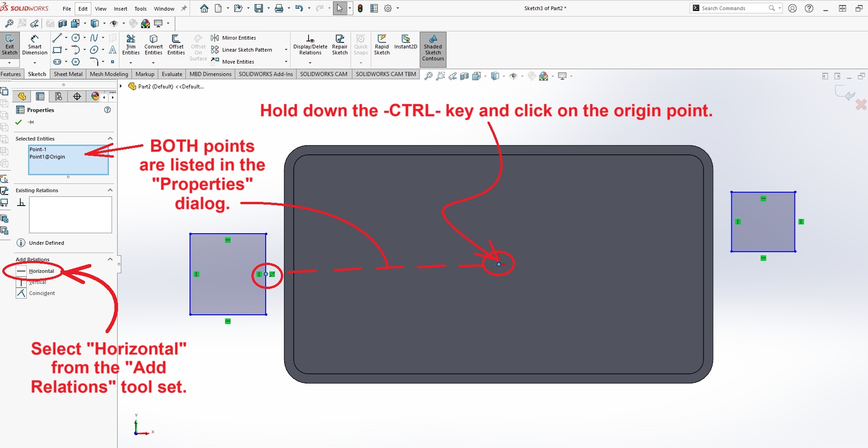Open the Linear Sketch Pattern dropdown arrow
Screen dimensions: 868x448
(286, 50)
